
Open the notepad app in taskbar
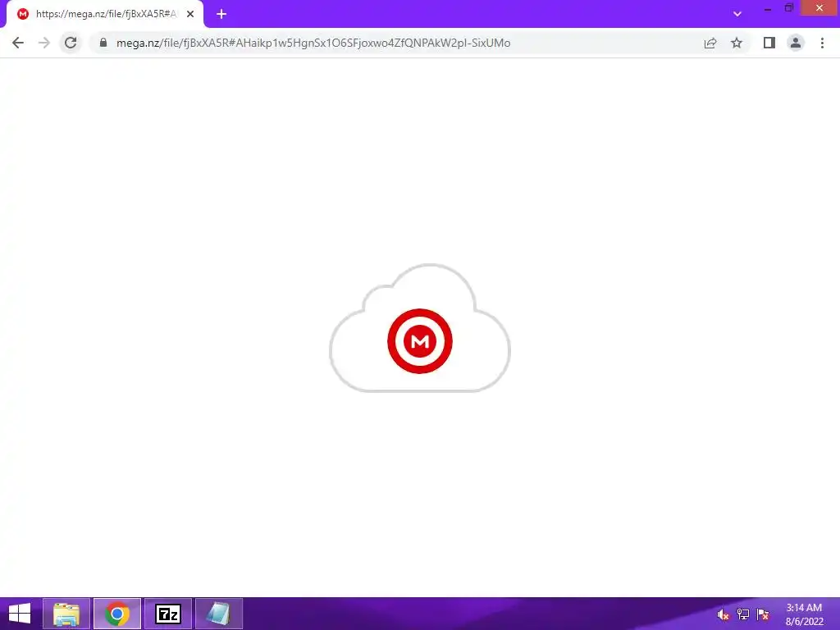(219, 614)
